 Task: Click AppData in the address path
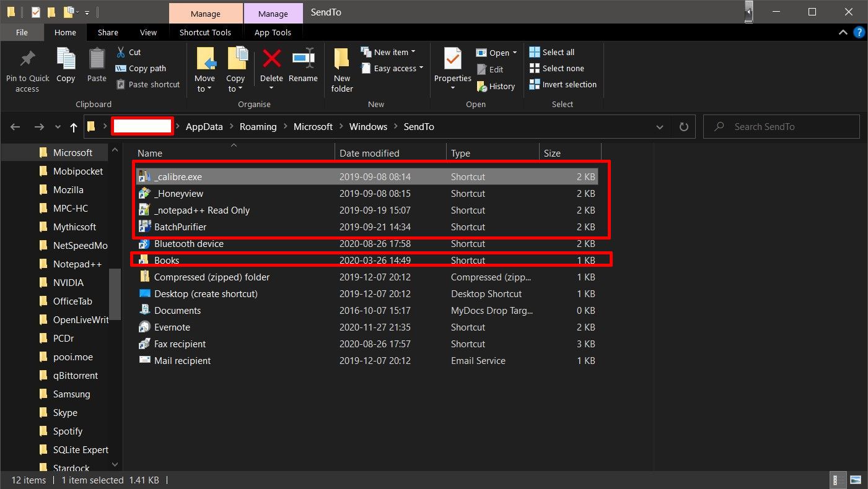tap(204, 127)
